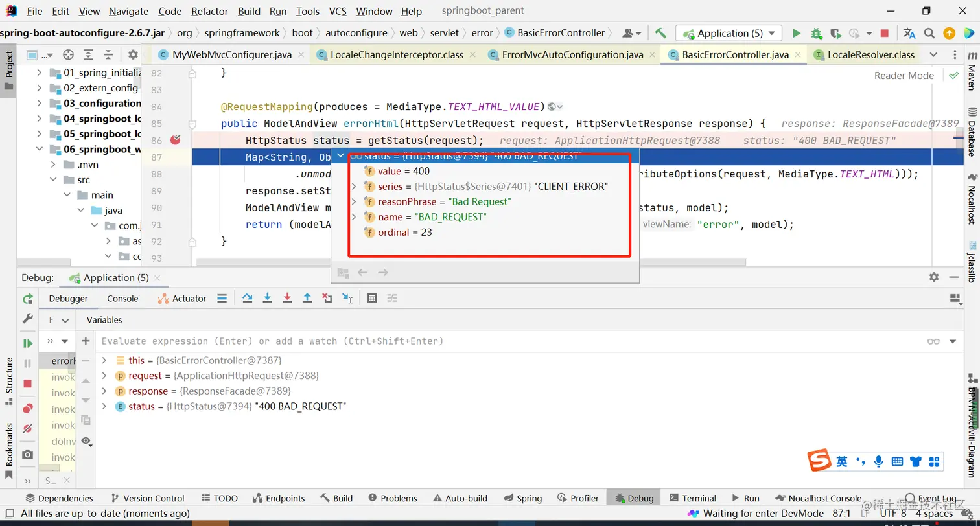
Task: Rerun Application in the debug panel
Action: (x=27, y=299)
